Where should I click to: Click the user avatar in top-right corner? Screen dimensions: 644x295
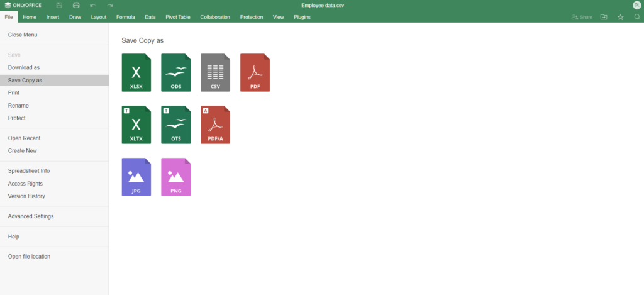pyautogui.click(x=636, y=5)
